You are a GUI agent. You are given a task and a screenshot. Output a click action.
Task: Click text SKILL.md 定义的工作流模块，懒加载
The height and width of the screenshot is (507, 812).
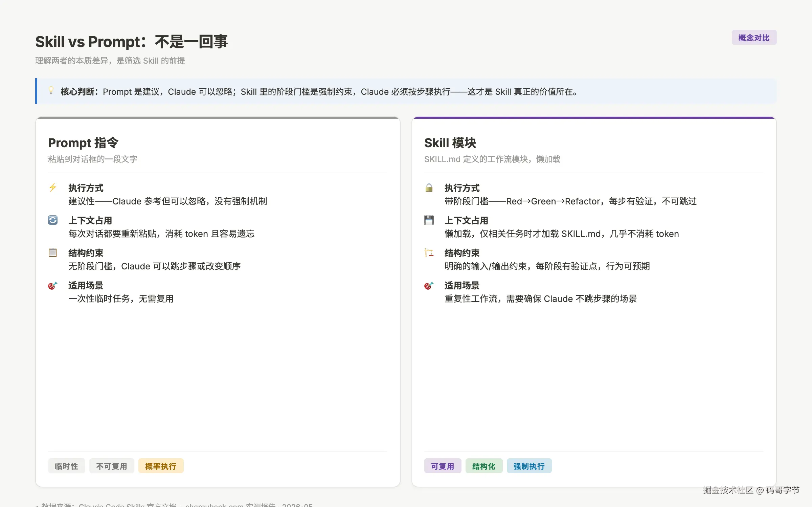[492, 159]
